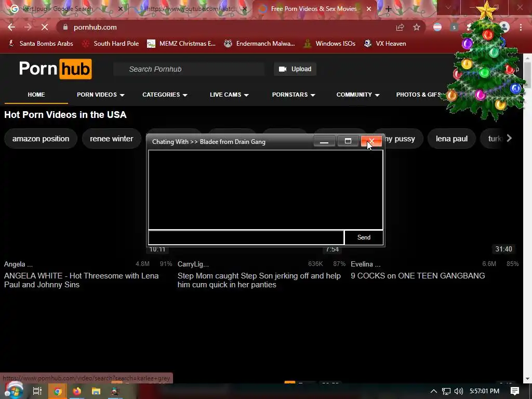Viewport: 532px width, 399px height.
Task: Click Send in the chat window
Action: tap(364, 237)
